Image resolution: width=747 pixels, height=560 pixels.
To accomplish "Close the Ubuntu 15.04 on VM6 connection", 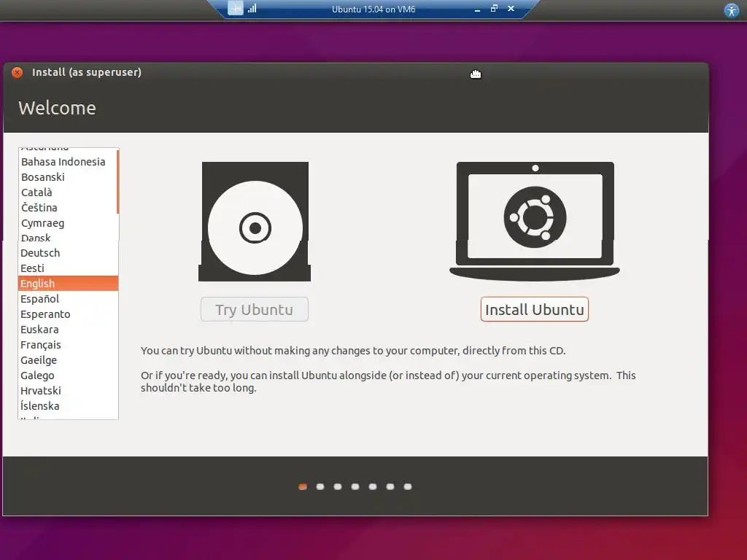I will tap(511, 9).
